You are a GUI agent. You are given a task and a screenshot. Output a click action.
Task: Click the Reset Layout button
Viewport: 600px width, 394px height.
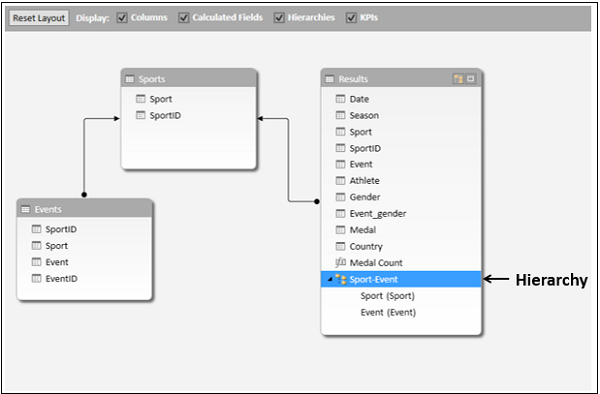39,18
